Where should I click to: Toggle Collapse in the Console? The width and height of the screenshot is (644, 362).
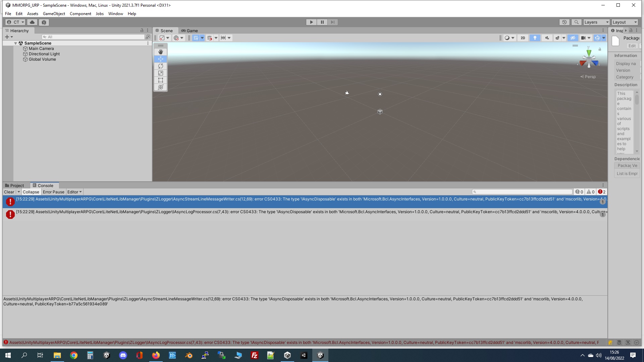pyautogui.click(x=31, y=192)
